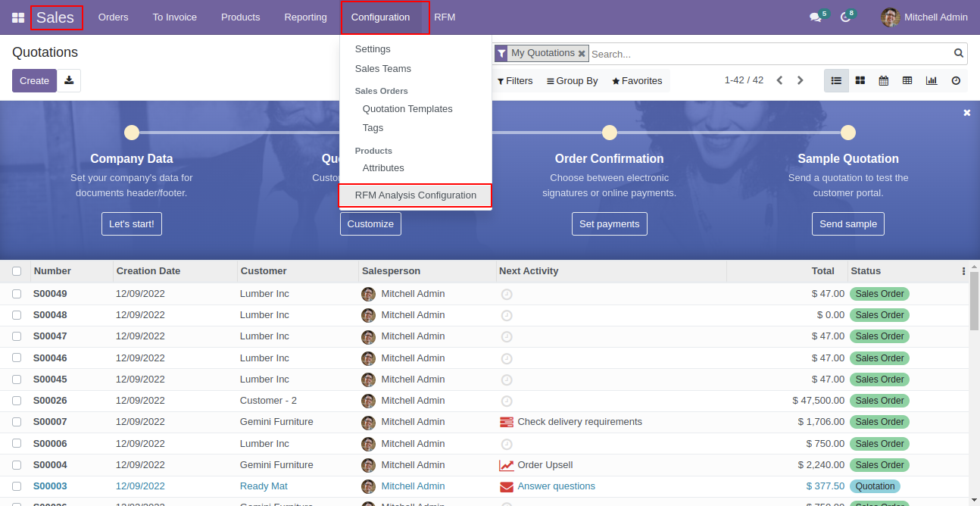
Task: Go to the previous page arrow
Action: [779, 80]
